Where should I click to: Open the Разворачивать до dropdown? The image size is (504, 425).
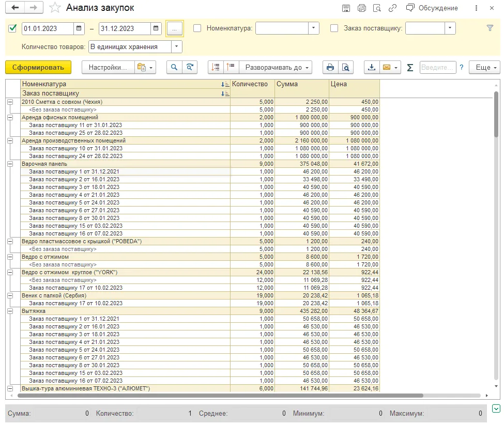(x=277, y=68)
